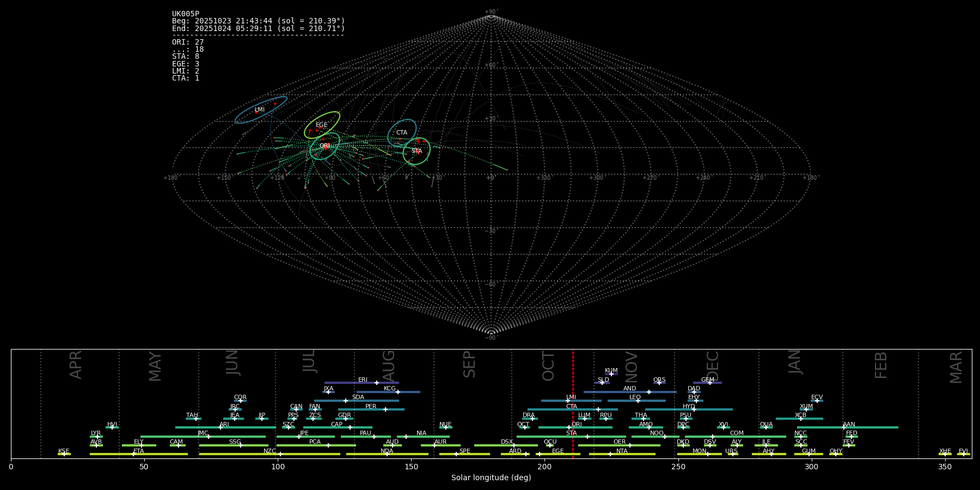980x490 pixels.
Task: Click the x-axis tick label 350
Action: point(945,467)
